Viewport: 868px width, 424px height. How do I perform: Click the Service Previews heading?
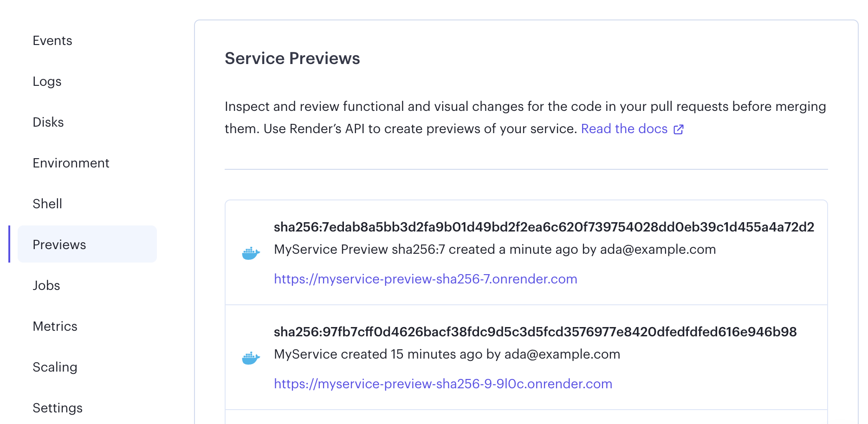pyautogui.click(x=292, y=58)
